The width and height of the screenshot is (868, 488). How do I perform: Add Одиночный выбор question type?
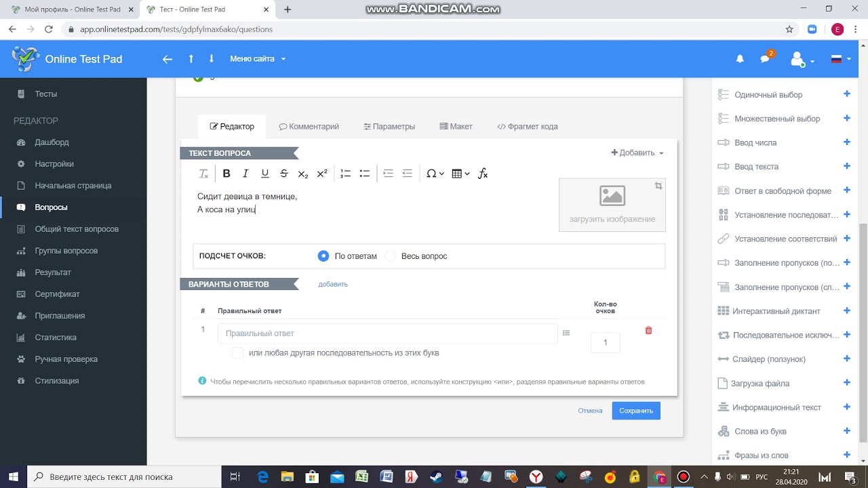pos(847,94)
